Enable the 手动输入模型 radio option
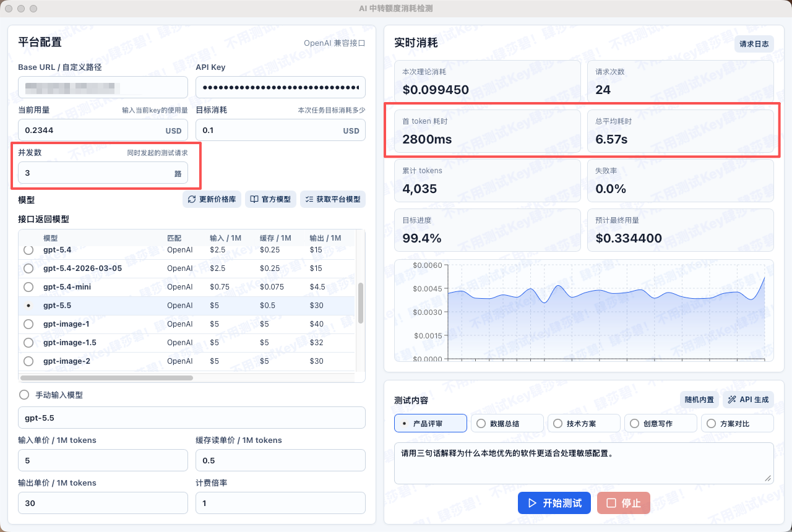Viewport: 792px width, 532px height. pyautogui.click(x=24, y=395)
